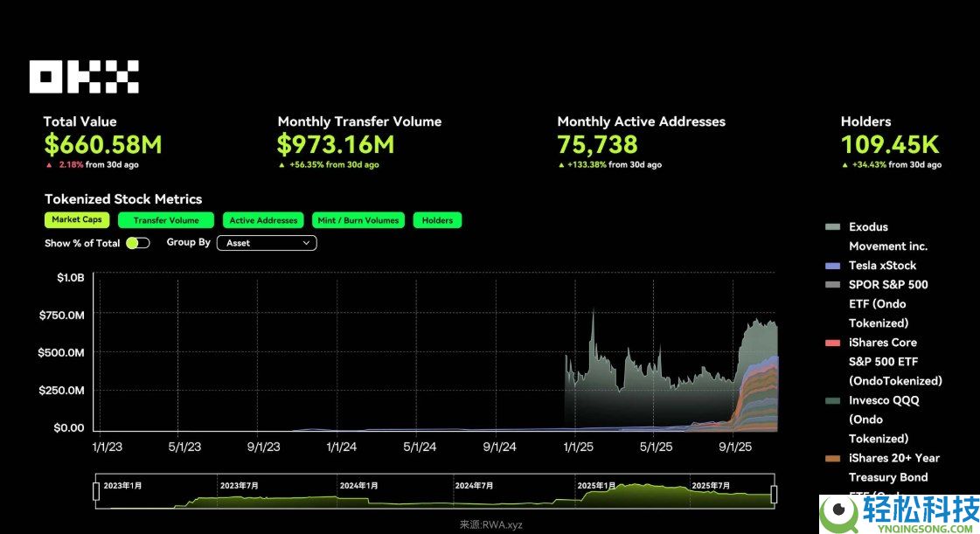
Task: Toggle the Show % of Total switch
Action: [138, 243]
